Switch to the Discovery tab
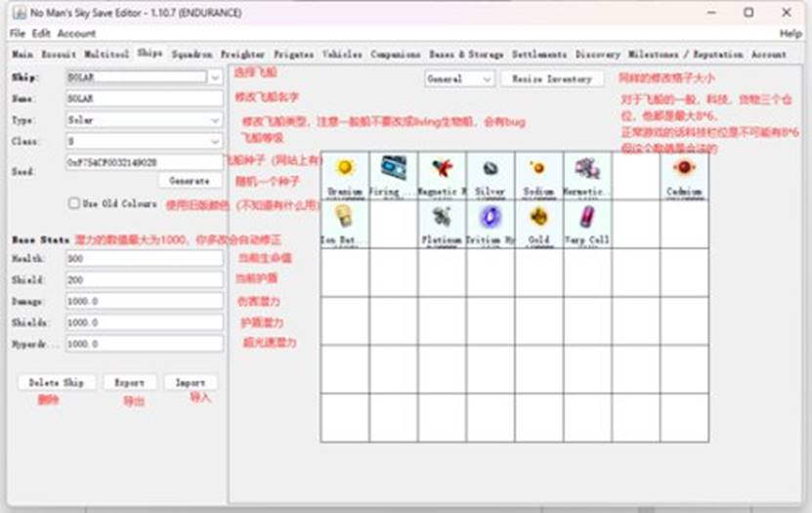This screenshot has width=812, height=513. coord(598,55)
